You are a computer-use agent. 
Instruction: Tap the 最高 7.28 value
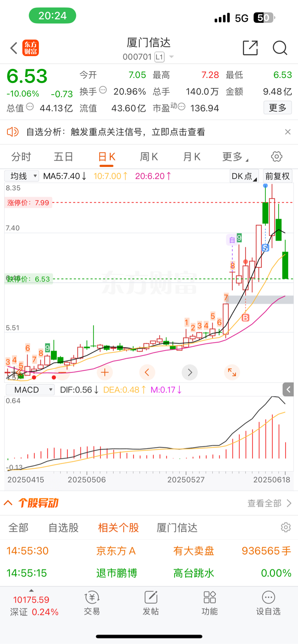[210, 75]
